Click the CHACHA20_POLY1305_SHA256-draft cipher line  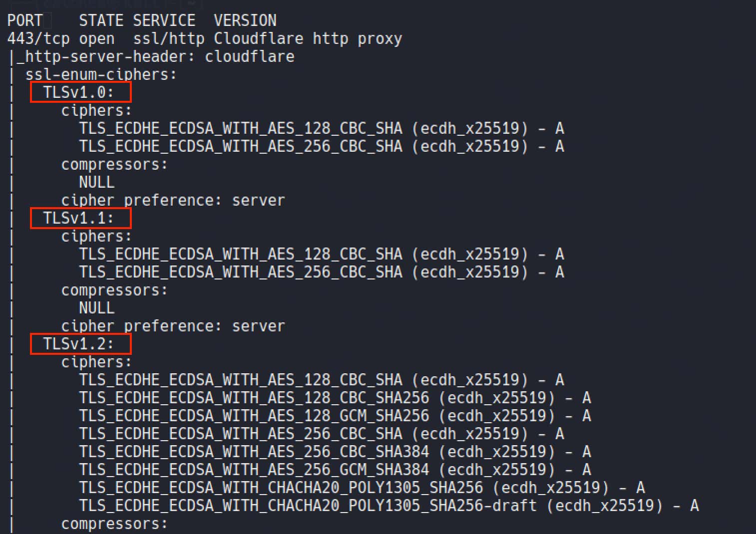coord(388,506)
